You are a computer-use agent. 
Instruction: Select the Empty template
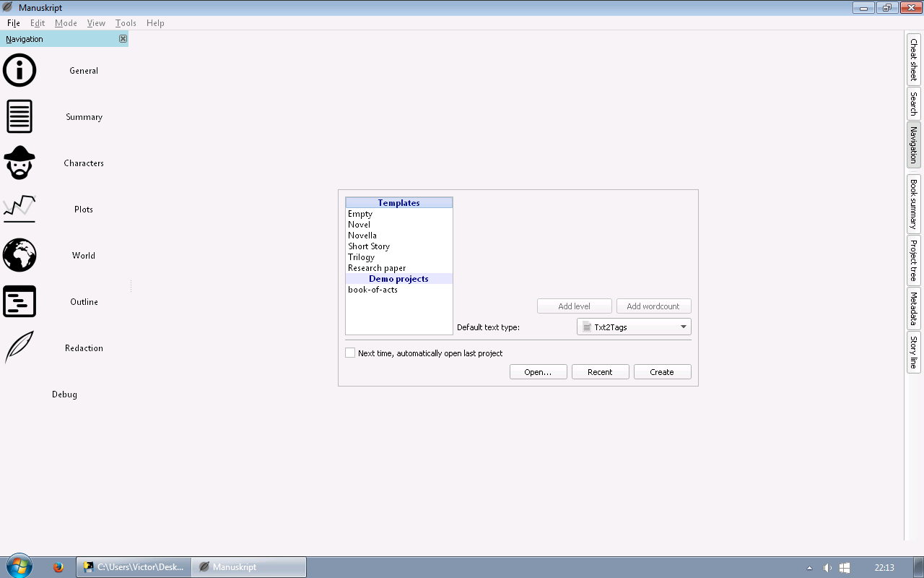pos(399,214)
